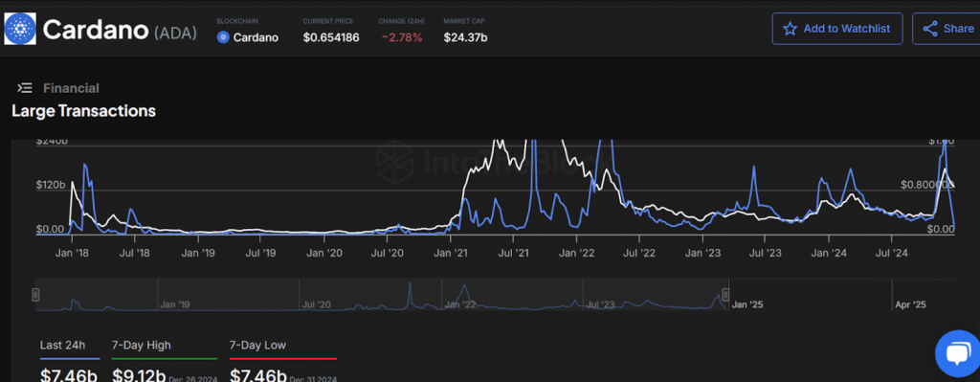Open the Cardano blockchain link
The height and width of the screenshot is (382, 980).
pyautogui.click(x=256, y=37)
